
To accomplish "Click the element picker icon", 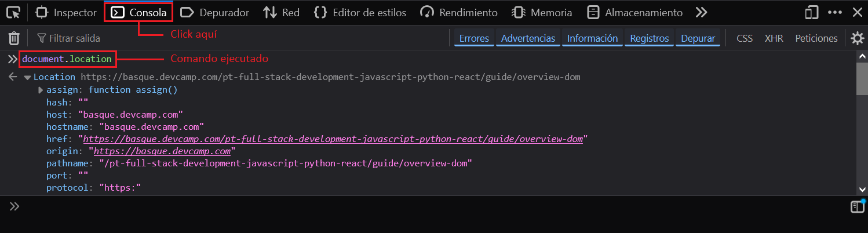I will tap(13, 12).
